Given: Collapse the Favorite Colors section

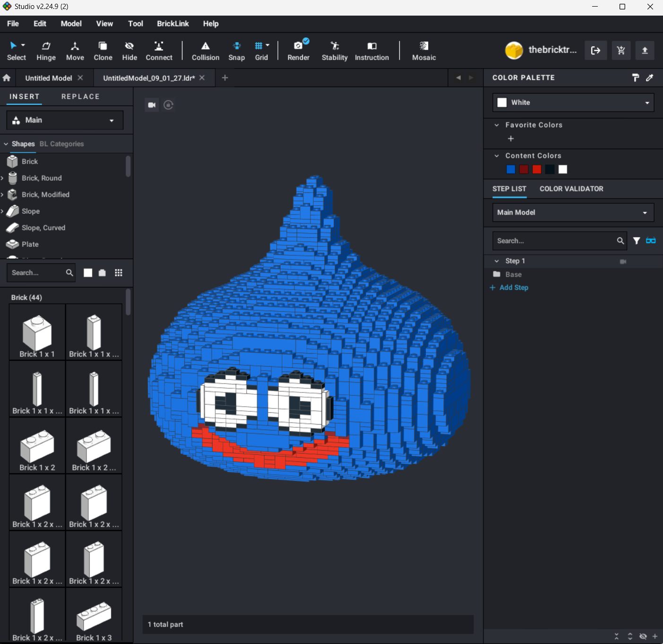Looking at the screenshot, I should pos(497,125).
